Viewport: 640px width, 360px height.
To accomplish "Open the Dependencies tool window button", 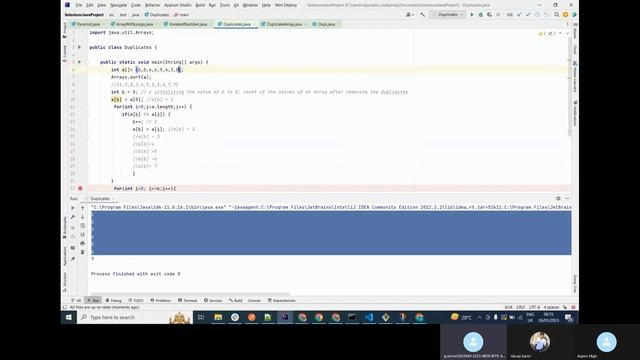I will coord(282,300).
